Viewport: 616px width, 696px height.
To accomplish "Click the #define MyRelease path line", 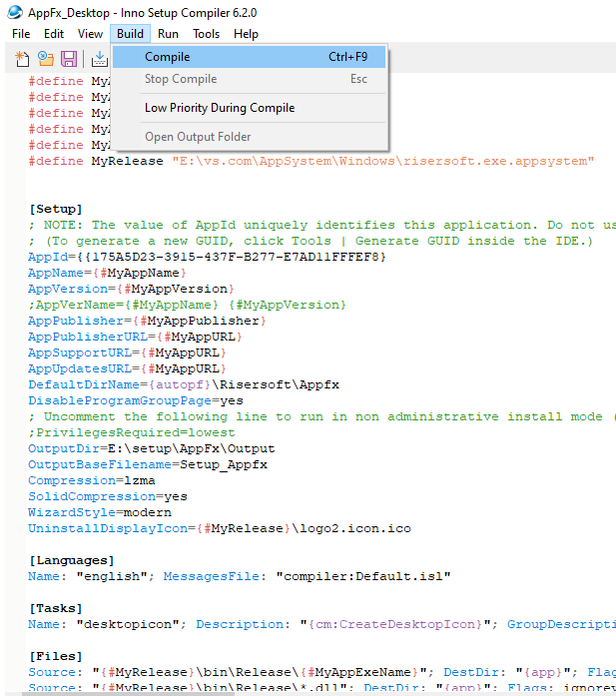I will [x=311, y=161].
